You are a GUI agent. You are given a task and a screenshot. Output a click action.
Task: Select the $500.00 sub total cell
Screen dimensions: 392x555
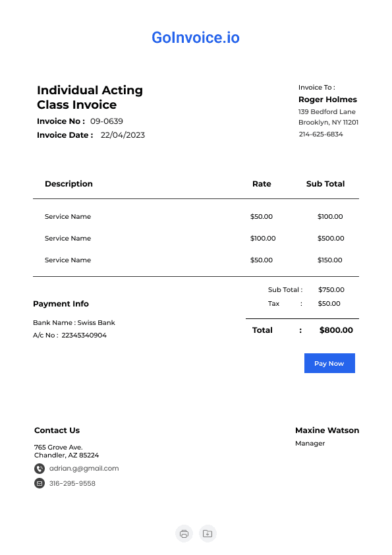(331, 238)
